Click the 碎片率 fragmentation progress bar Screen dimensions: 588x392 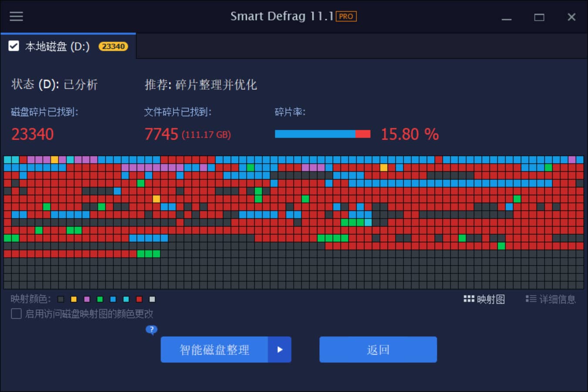coord(323,134)
